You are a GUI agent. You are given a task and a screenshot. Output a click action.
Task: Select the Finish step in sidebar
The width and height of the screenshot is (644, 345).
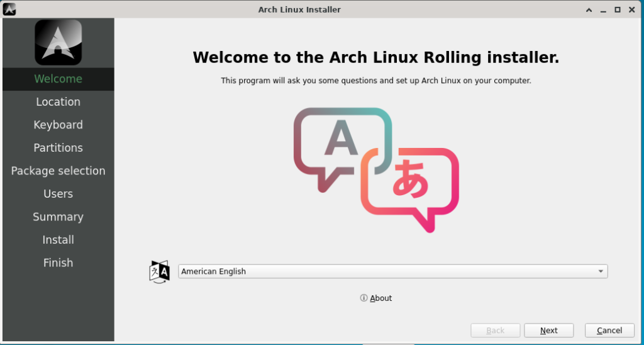pos(58,263)
